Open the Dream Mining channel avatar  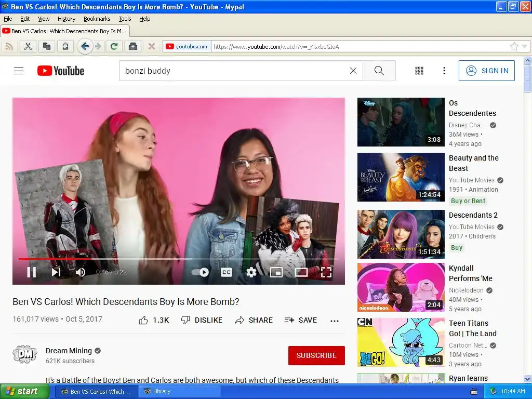(25, 354)
